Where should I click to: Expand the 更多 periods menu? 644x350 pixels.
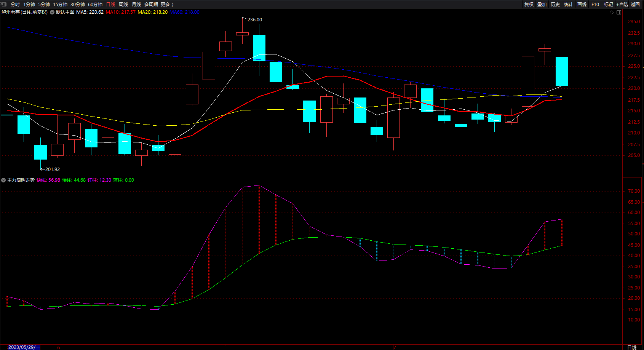[167, 5]
